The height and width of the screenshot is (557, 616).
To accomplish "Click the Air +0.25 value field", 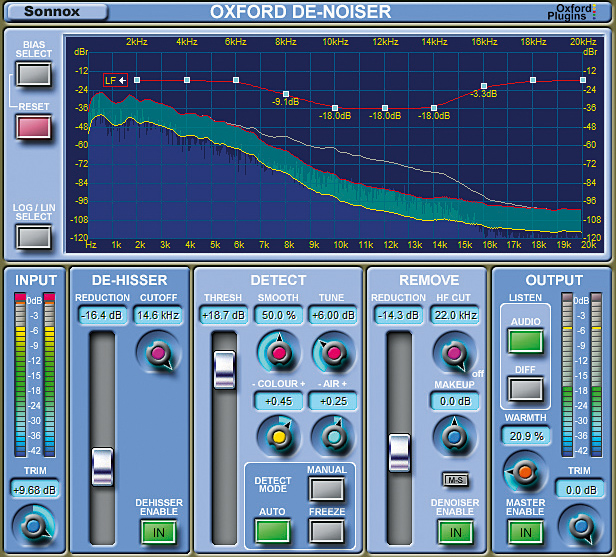I will [333, 401].
